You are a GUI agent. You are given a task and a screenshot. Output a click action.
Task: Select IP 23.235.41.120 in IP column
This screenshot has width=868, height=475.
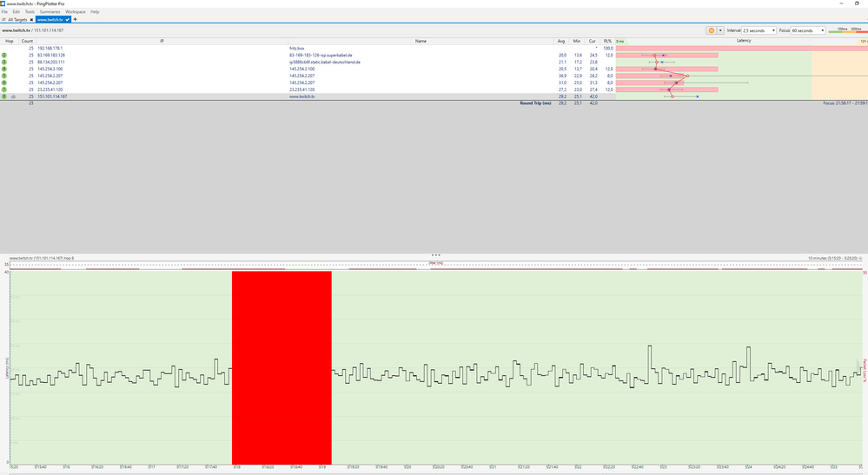click(50, 89)
